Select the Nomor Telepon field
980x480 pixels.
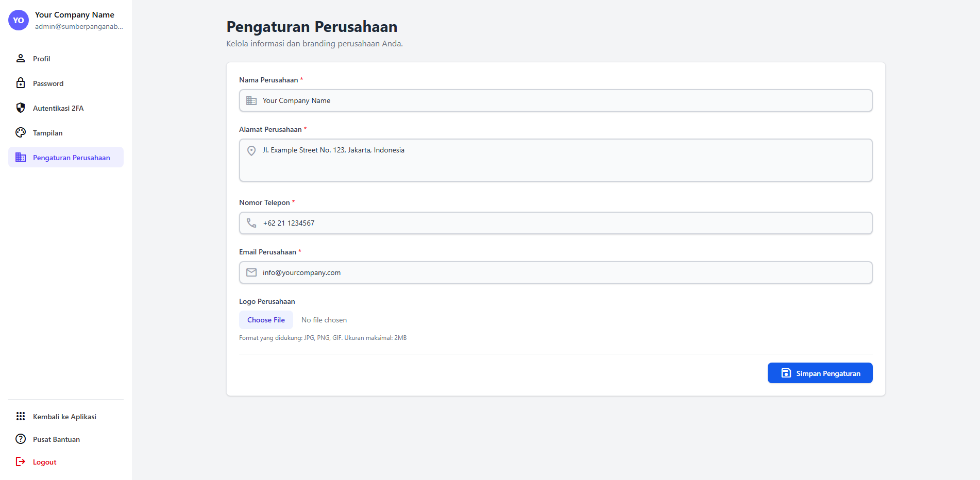(x=555, y=223)
